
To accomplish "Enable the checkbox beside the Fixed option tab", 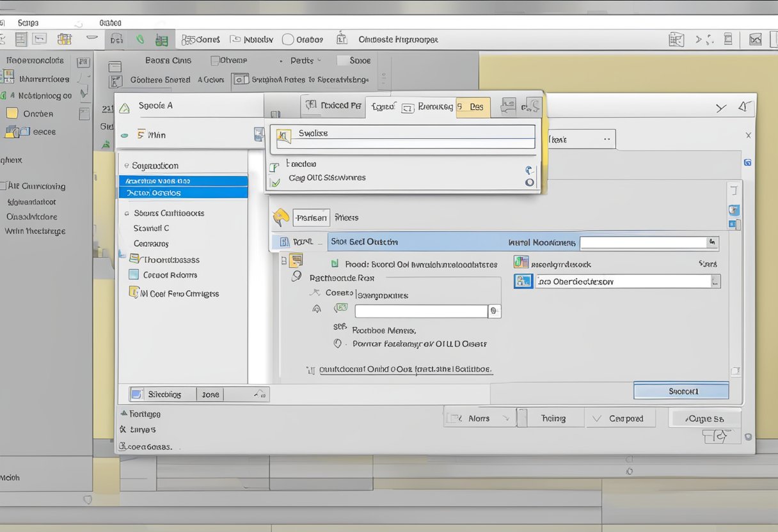I will point(312,106).
